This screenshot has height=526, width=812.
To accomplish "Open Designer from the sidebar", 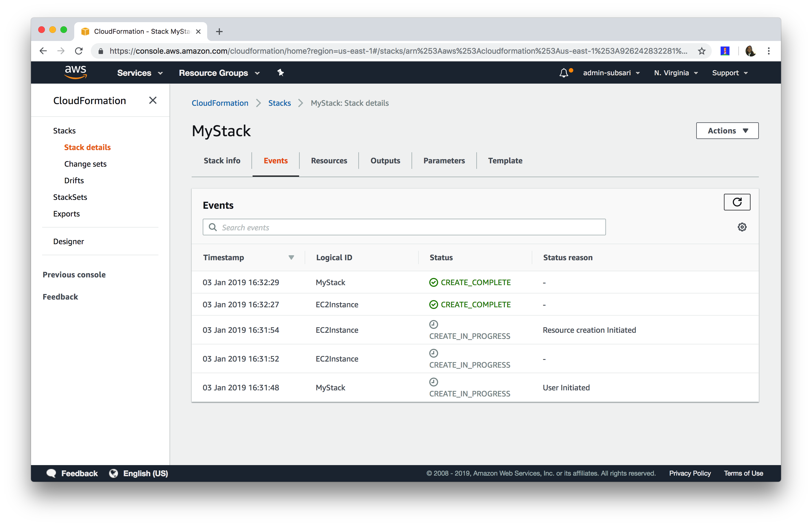I will click(x=68, y=241).
